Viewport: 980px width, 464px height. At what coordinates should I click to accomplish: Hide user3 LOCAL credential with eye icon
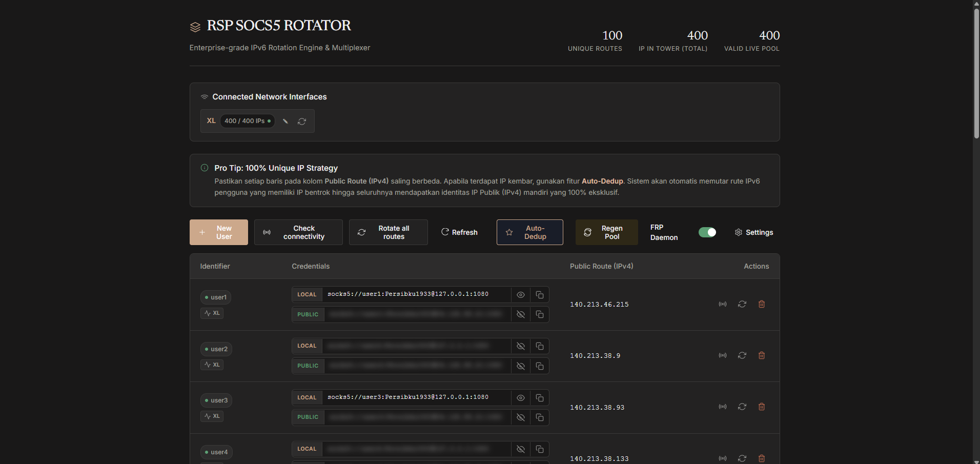click(x=521, y=398)
